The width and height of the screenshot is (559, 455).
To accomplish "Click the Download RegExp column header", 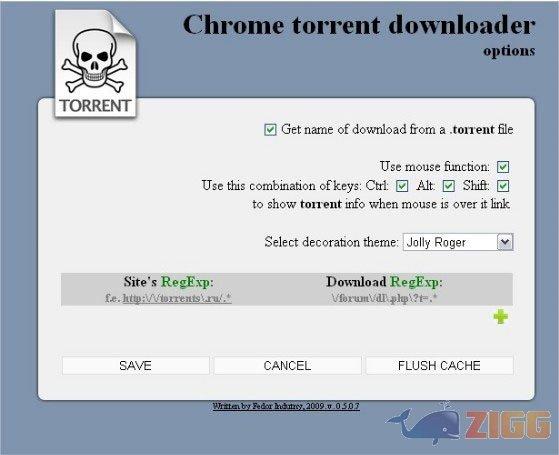I will click(384, 282).
